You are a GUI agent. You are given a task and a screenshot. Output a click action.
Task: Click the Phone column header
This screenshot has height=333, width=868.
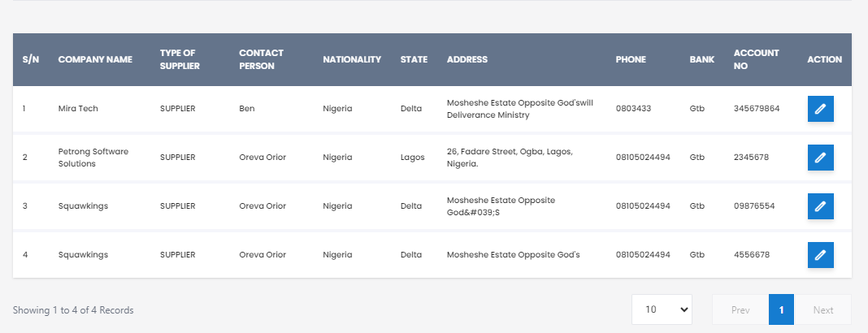pyautogui.click(x=631, y=60)
